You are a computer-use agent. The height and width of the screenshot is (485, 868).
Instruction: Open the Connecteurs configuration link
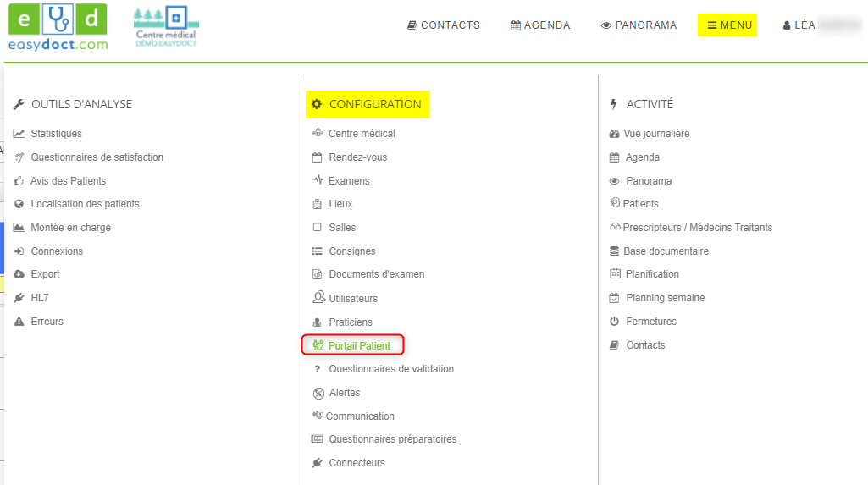point(357,463)
